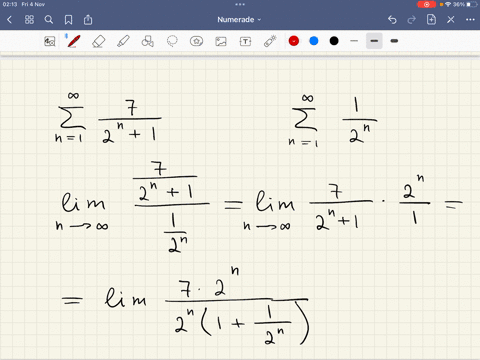Open the page thumbnails grid view
Screen dimensions: 480x360
tap(29, 20)
